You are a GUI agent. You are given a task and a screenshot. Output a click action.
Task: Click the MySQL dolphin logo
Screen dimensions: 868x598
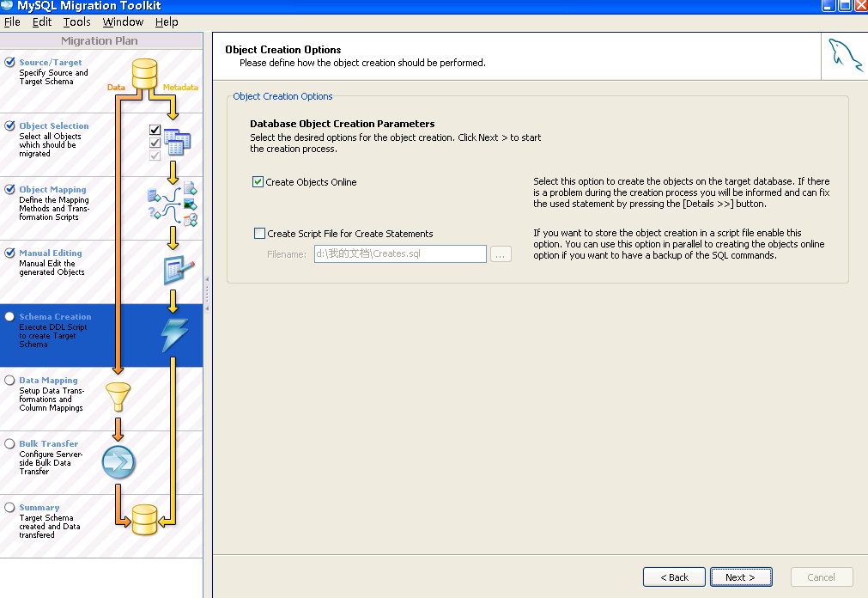coord(845,56)
